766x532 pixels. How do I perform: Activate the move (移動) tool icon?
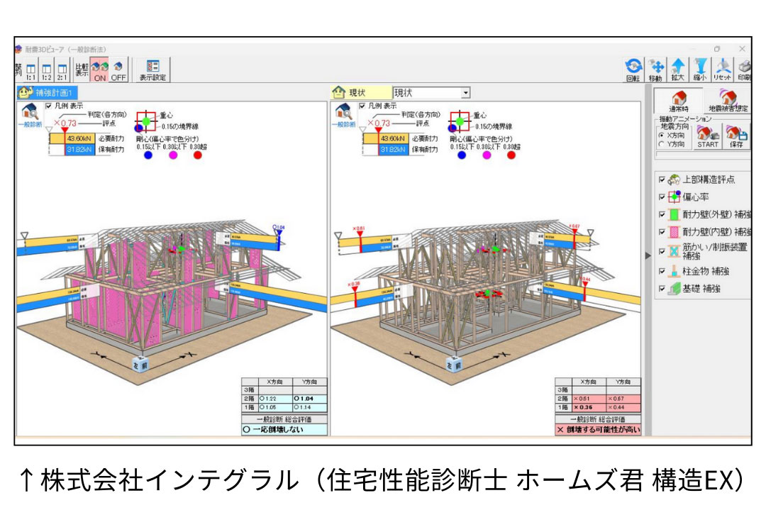coord(657,66)
